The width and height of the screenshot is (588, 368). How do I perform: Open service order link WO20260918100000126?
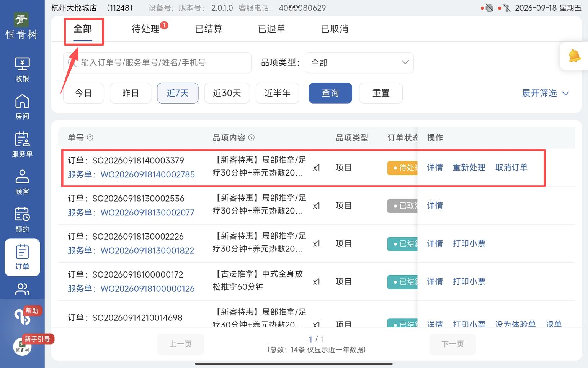(148, 289)
